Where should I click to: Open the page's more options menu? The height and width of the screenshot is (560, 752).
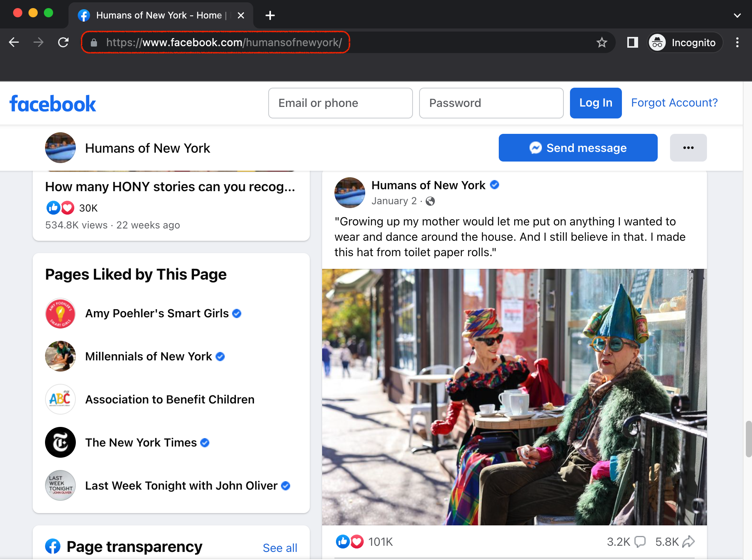tap(688, 148)
